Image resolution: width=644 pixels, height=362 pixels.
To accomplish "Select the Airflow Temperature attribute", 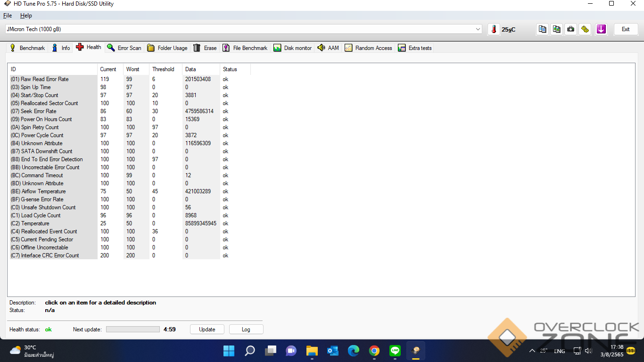I will pos(38,191).
